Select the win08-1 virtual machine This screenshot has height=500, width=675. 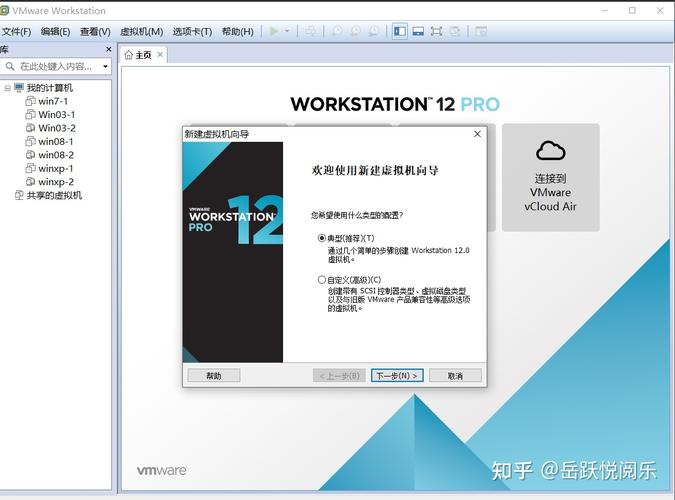click(x=56, y=141)
